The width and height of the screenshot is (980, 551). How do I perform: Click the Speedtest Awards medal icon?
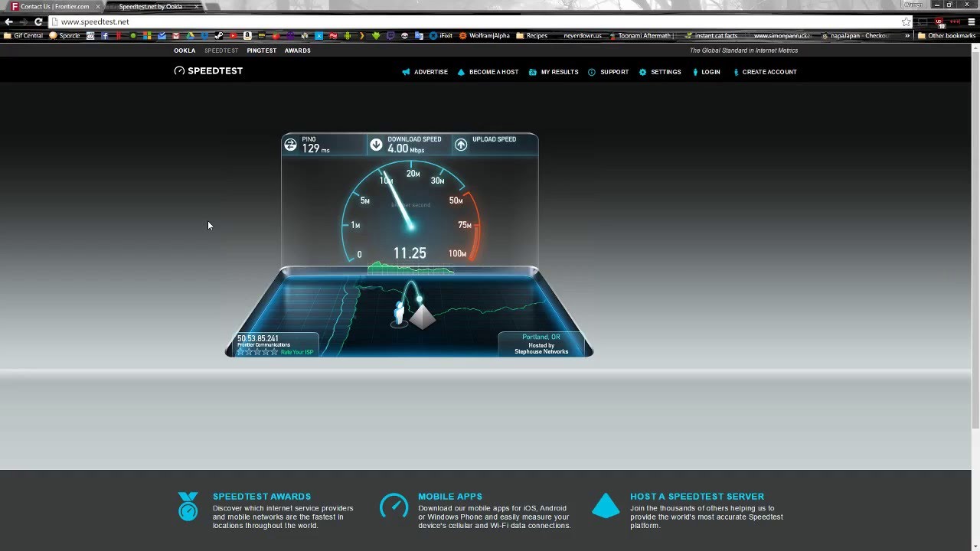click(188, 507)
